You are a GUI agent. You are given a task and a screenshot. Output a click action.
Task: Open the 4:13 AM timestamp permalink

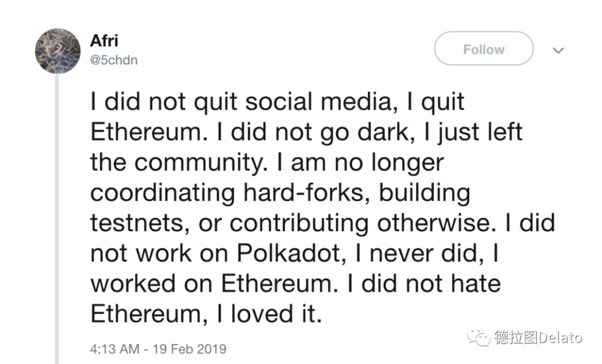tap(115, 349)
